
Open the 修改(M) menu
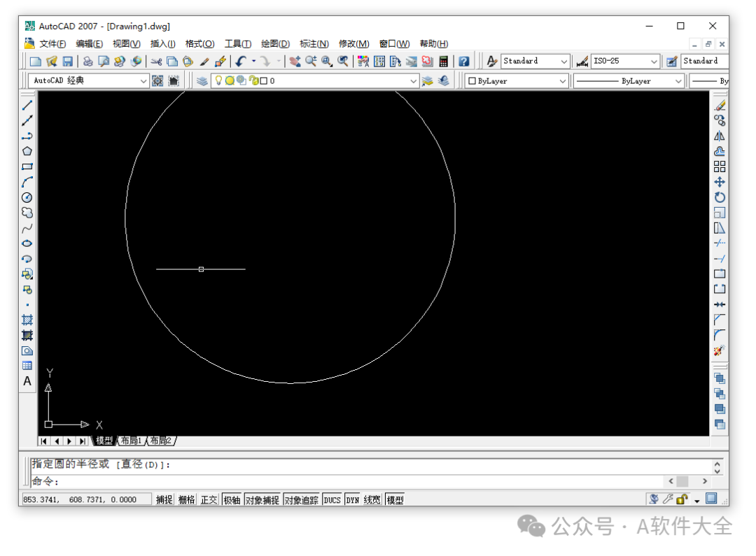(x=354, y=44)
